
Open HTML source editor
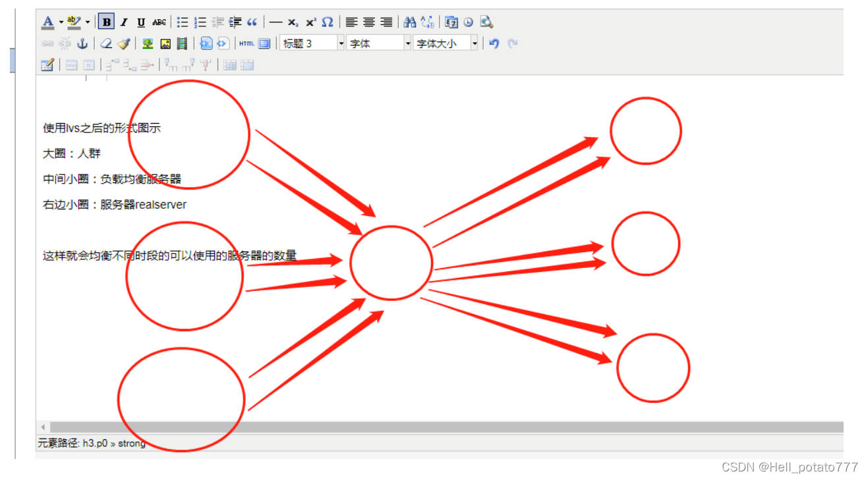(246, 44)
